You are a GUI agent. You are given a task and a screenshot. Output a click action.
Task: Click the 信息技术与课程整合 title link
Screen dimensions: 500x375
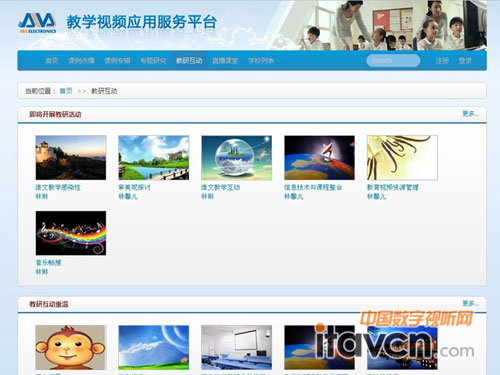click(x=313, y=187)
